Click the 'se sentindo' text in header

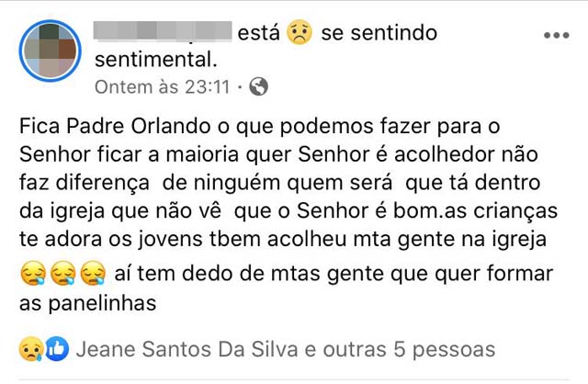[x=379, y=33]
